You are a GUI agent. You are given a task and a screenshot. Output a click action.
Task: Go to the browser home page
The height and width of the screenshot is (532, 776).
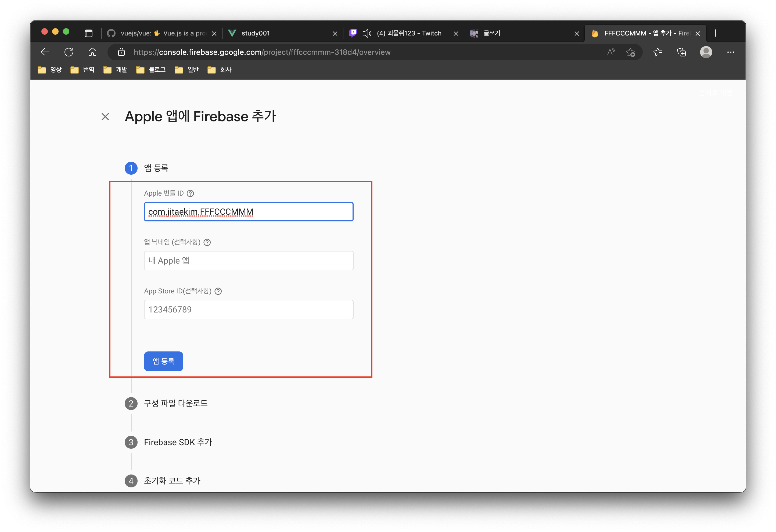[92, 52]
